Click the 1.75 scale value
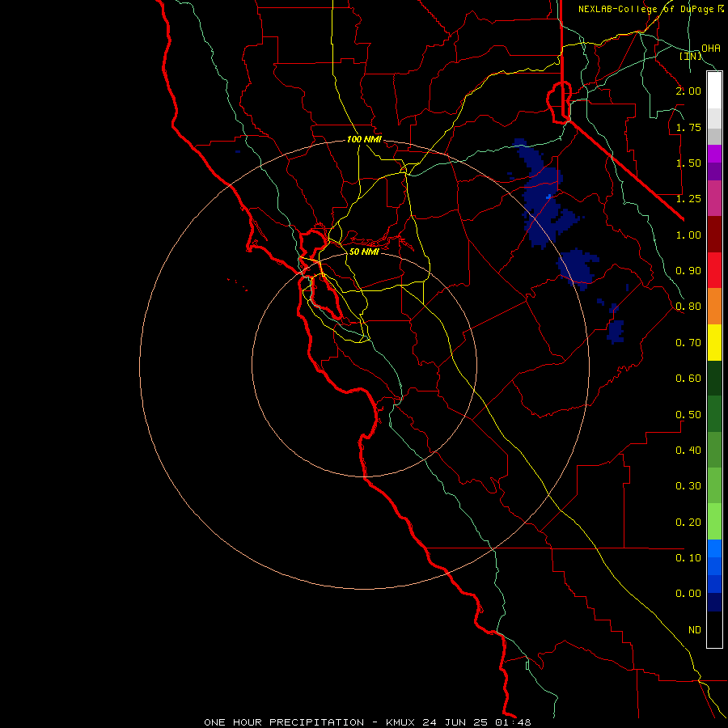This screenshot has height=728, width=728. tap(688, 127)
